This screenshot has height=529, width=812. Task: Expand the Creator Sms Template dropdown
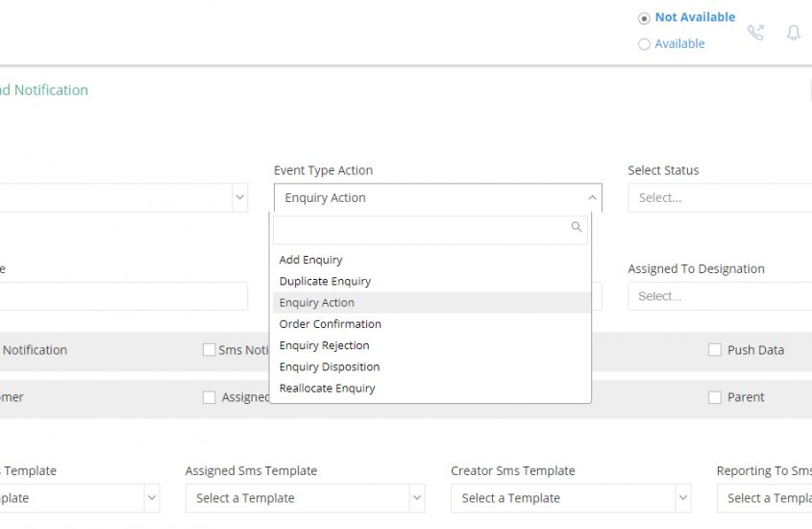click(x=571, y=498)
